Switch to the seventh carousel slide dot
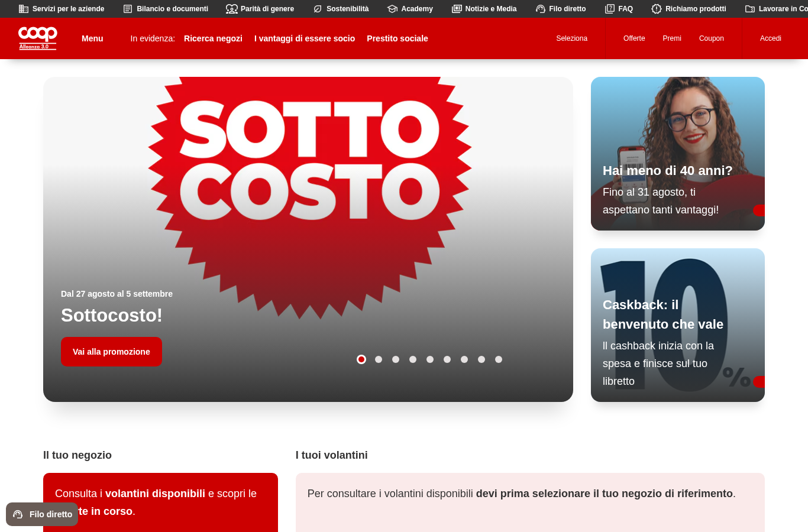The width and height of the screenshot is (808, 532). point(464,359)
